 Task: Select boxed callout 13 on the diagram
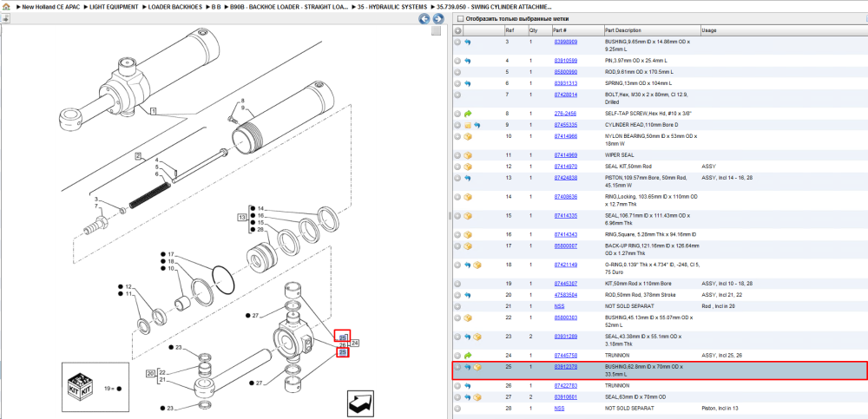(241, 217)
